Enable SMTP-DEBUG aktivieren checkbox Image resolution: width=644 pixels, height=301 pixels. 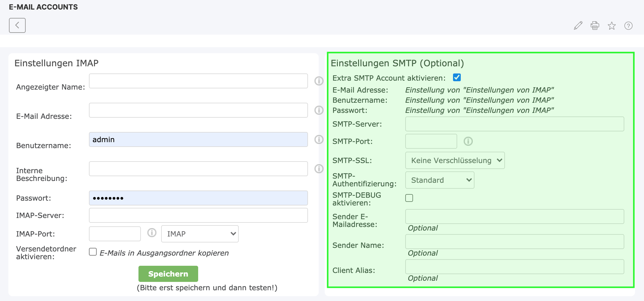point(409,198)
